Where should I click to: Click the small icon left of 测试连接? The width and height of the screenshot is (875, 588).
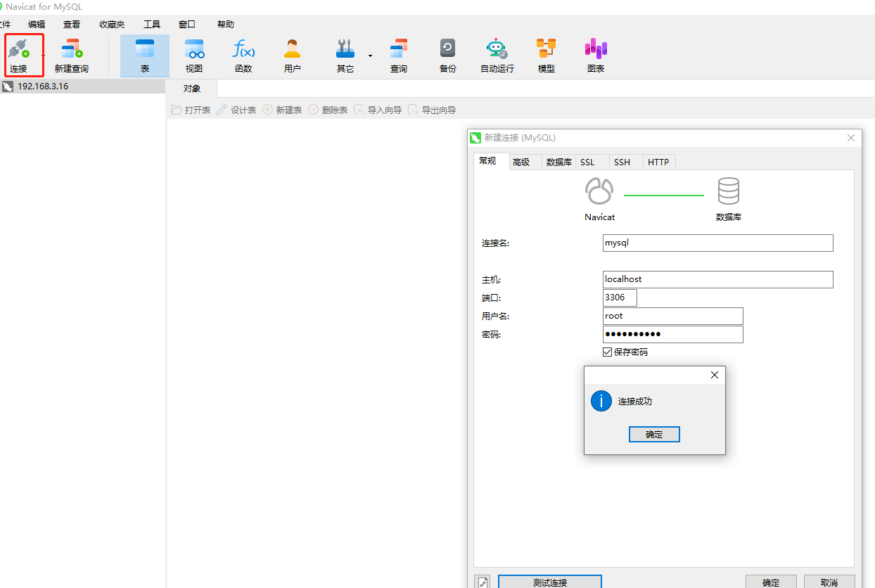[x=482, y=582]
